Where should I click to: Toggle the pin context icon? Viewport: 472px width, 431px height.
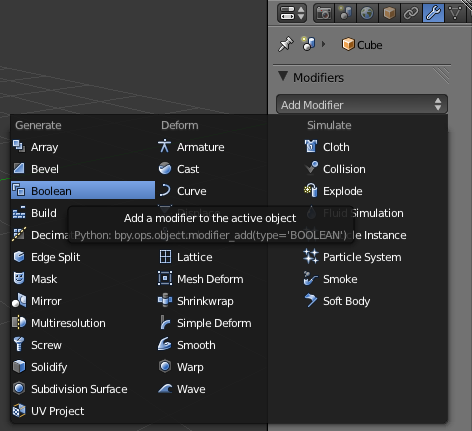click(286, 44)
